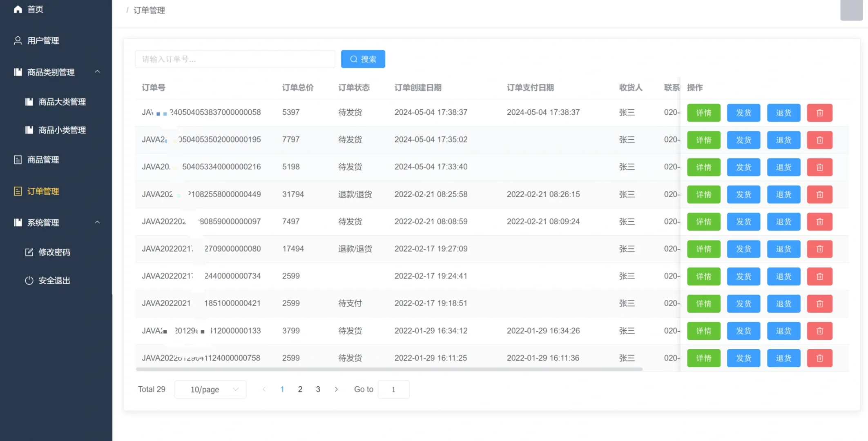Click the 商品管理 document icon
The height and width of the screenshot is (441, 868).
click(x=18, y=160)
